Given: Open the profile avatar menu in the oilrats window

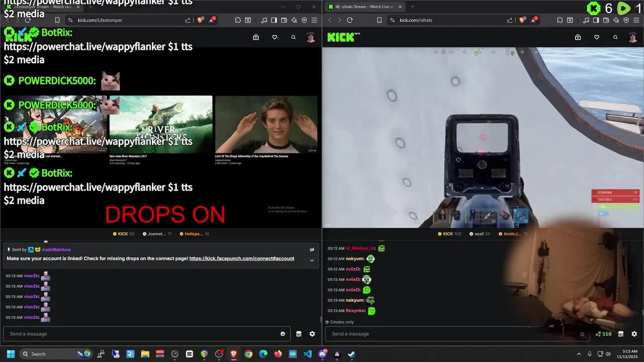Looking at the screenshot, I should [633, 37].
